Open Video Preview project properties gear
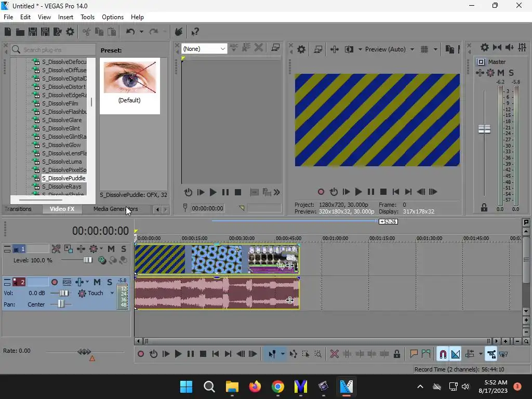Screen dimensions: 532x399 pyautogui.click(x=301, y=49)
